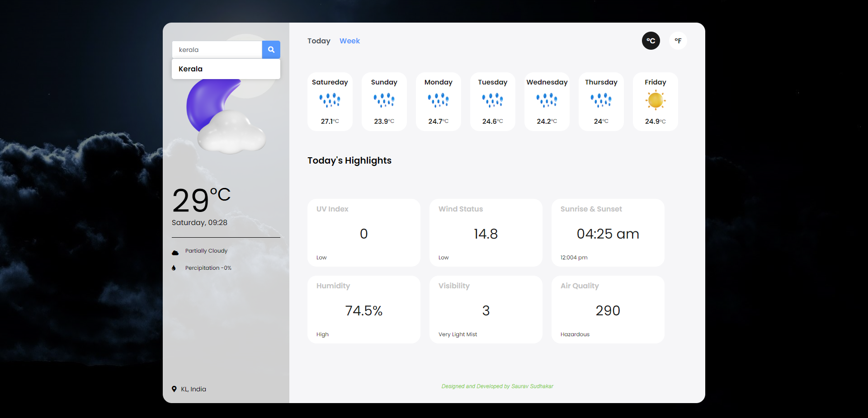The height and width of the screenshot is (418, 868).
Task: Click the Thursday 24°C temperature text
Action: [601, 121]
